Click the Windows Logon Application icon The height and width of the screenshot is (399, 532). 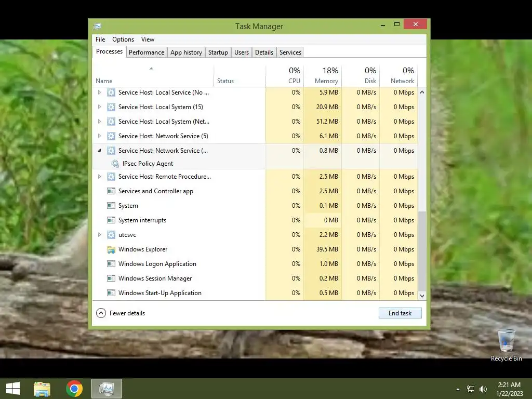pyautogui.click(x=111, y=263)
